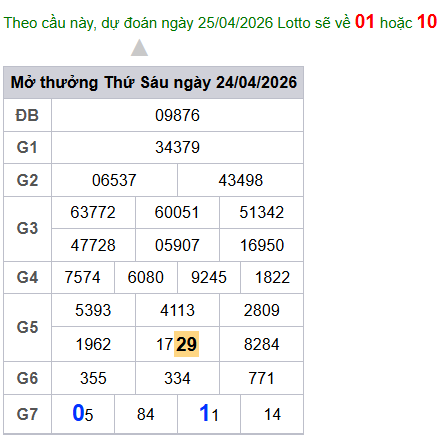This screenshot has width=440, height=440.
Task: Click the gray up arrow above the table
Action: (x=139, y=48)
